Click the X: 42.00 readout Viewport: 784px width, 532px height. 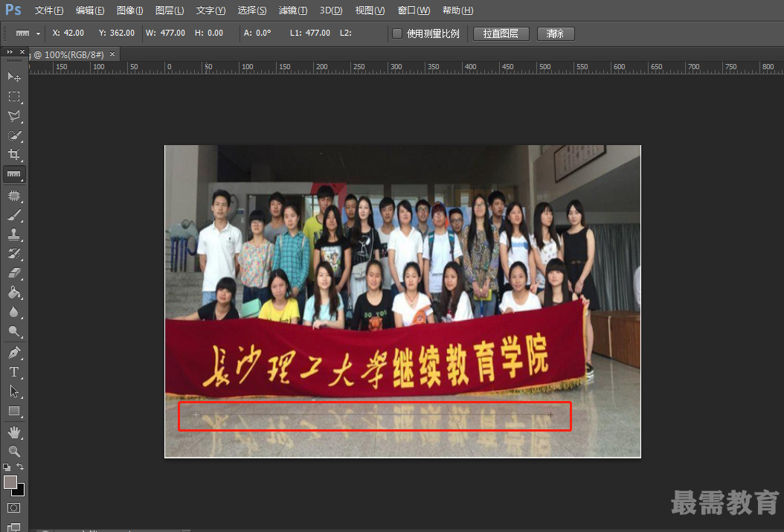point(68,33)
